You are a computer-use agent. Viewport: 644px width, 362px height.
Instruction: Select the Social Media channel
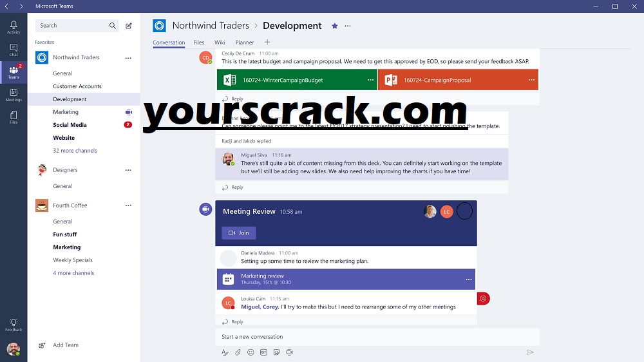70,125
